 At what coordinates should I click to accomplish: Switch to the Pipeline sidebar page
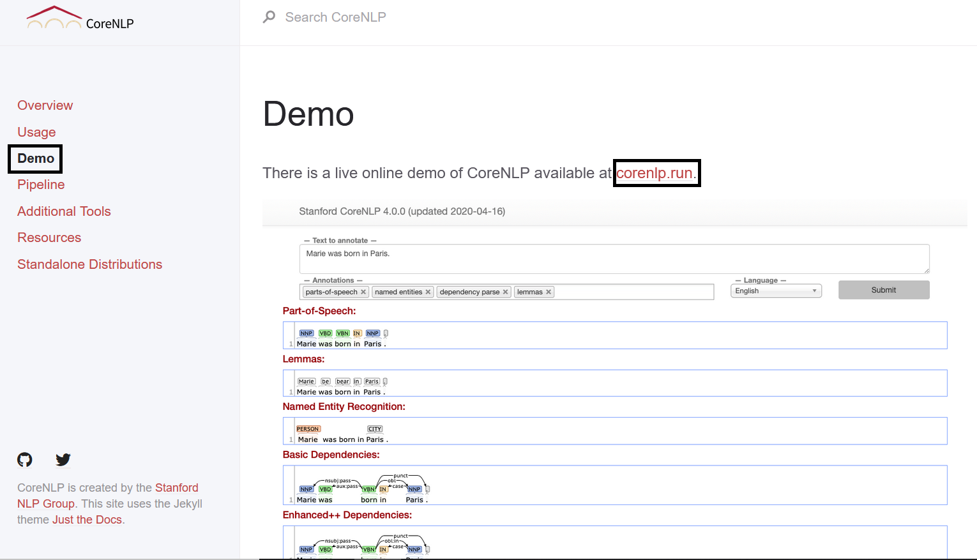coord(40,185)
